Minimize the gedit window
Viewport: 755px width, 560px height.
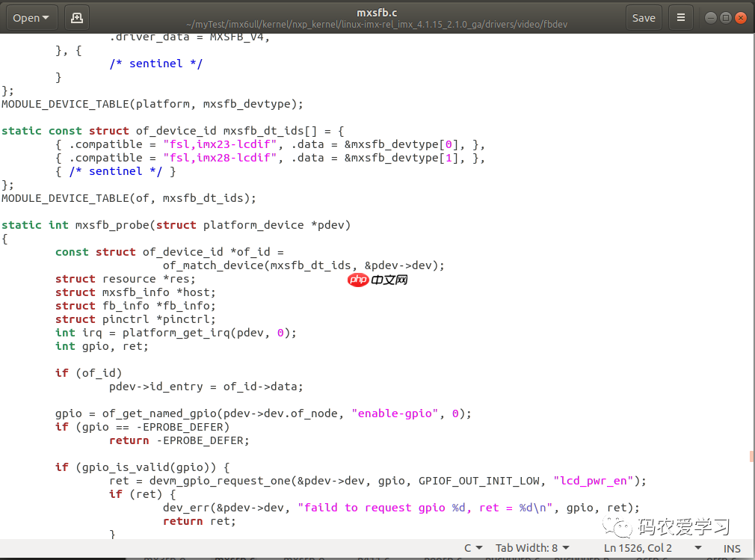[x=711, y=18]
